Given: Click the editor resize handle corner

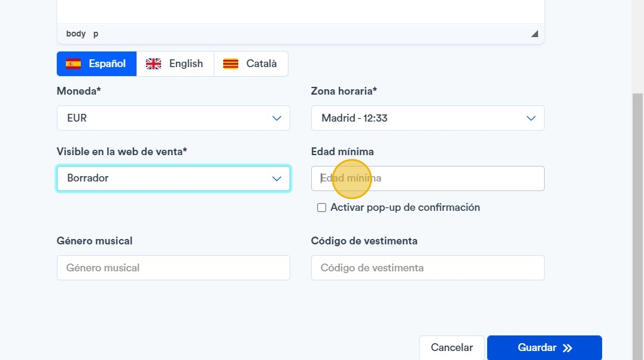Looking at the screenshot, I should [x=534, y=34].
